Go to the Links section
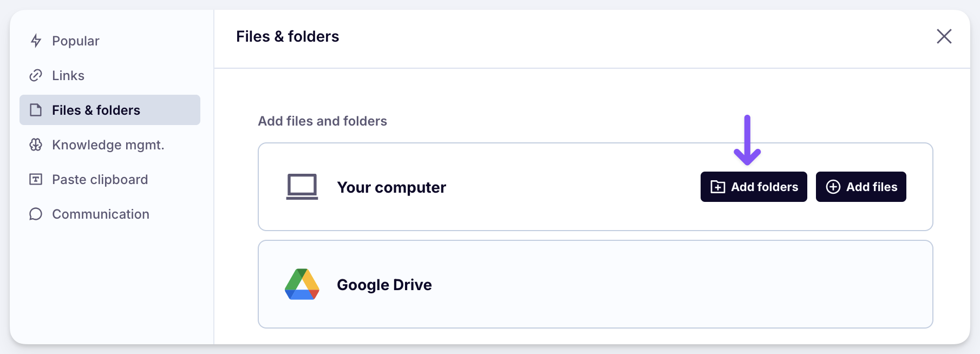Image resolution: width=980 pixels, height=354 pixels. [68, 75]
